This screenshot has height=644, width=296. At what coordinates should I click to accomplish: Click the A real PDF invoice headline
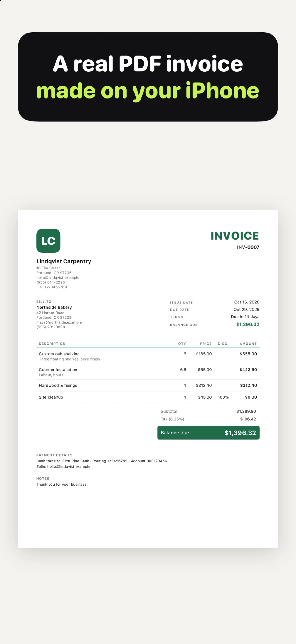coord(148,64)
